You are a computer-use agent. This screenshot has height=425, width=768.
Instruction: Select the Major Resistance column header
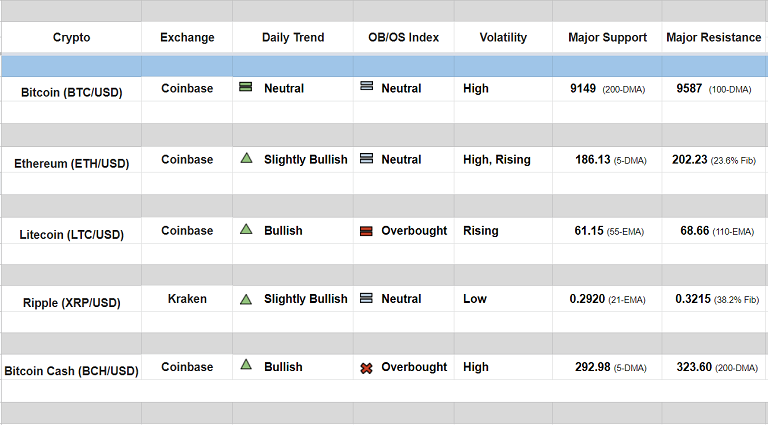pyautogui.click(x=713, y=38)
